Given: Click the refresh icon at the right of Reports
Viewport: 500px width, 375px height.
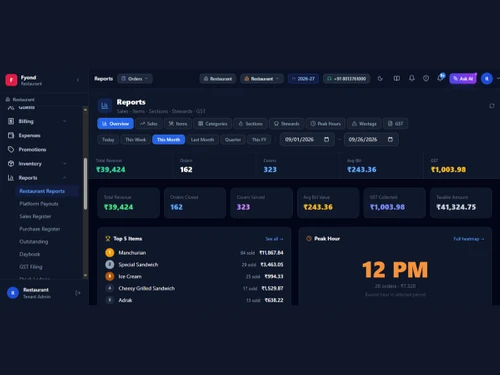Looking at the screenshot, I should 492,106.
